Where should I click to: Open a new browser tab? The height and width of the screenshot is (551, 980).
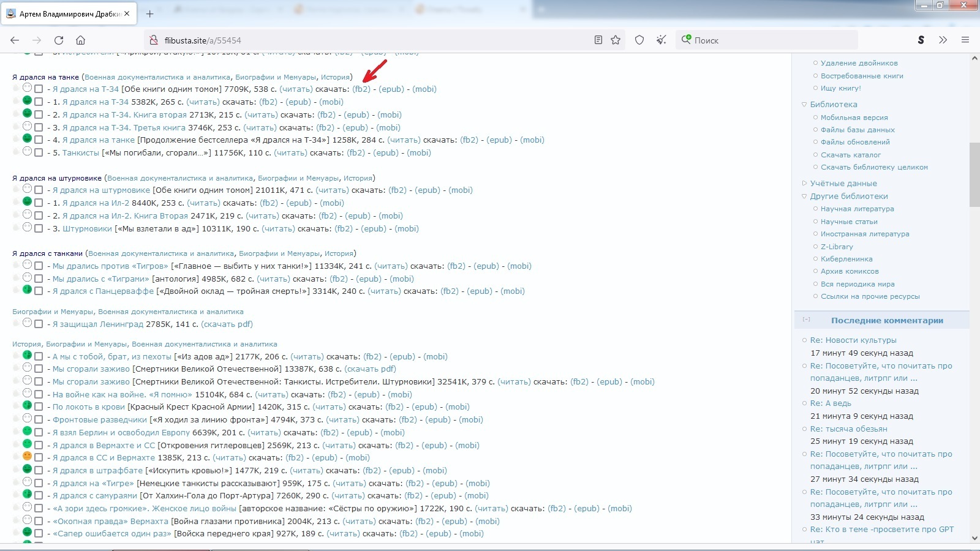click(x=149, y=13)
